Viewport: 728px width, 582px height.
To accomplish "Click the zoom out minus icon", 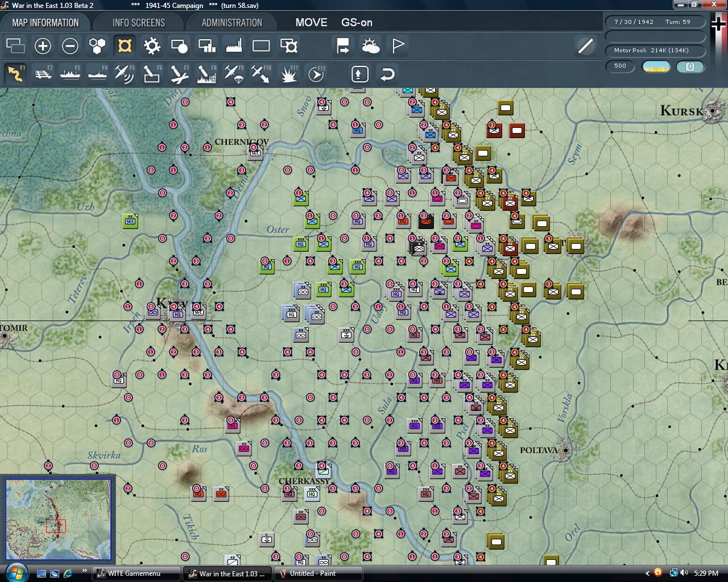I will click(70, 46).
